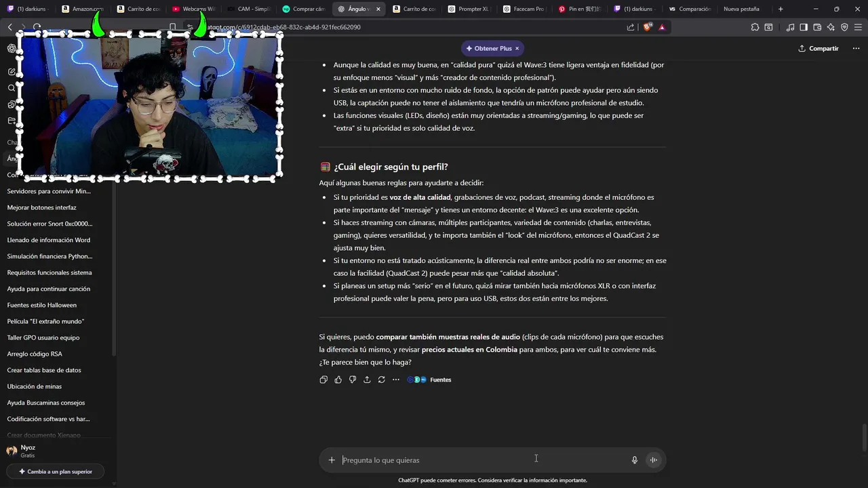This screenshot has height=488, width=868.
Task: Toggle the browser sidebar panel
Action: pos(804,27)
